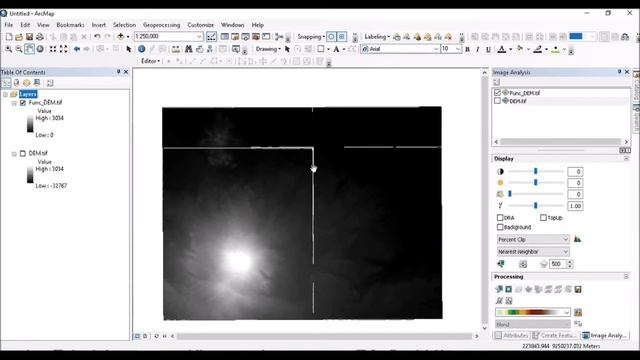This screenshot has width=640, height=360.
Task: Toggle underline text formatting
Action: tap(488, 49)
